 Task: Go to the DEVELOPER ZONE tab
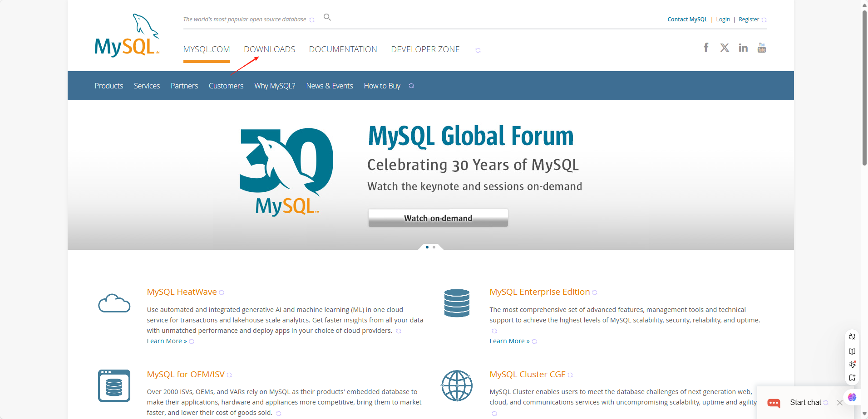(425, 49)
